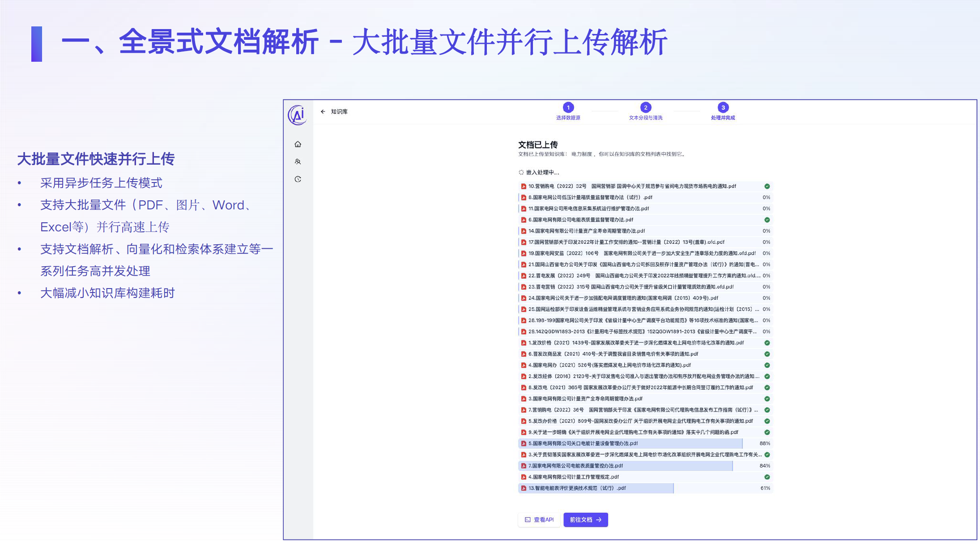980x544 pixels.
Task: Click the AI logo in sidebar
Action: (298, 115)
